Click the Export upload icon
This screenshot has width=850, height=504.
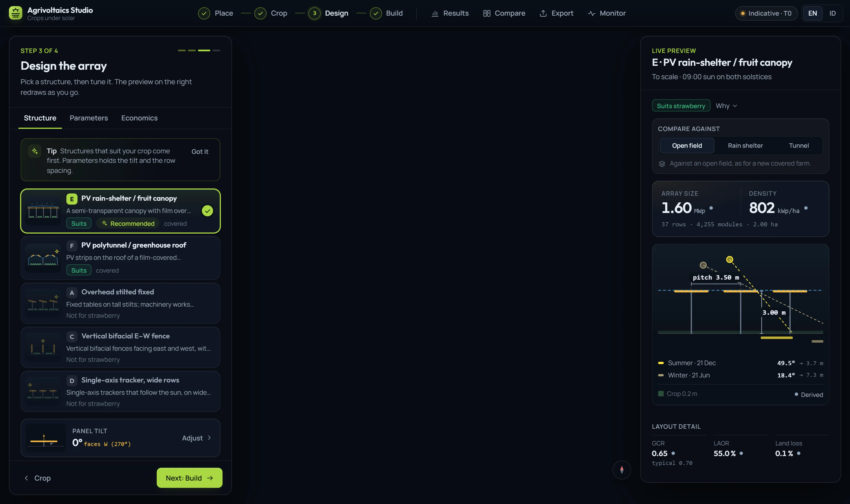click(x=543, y=13)
